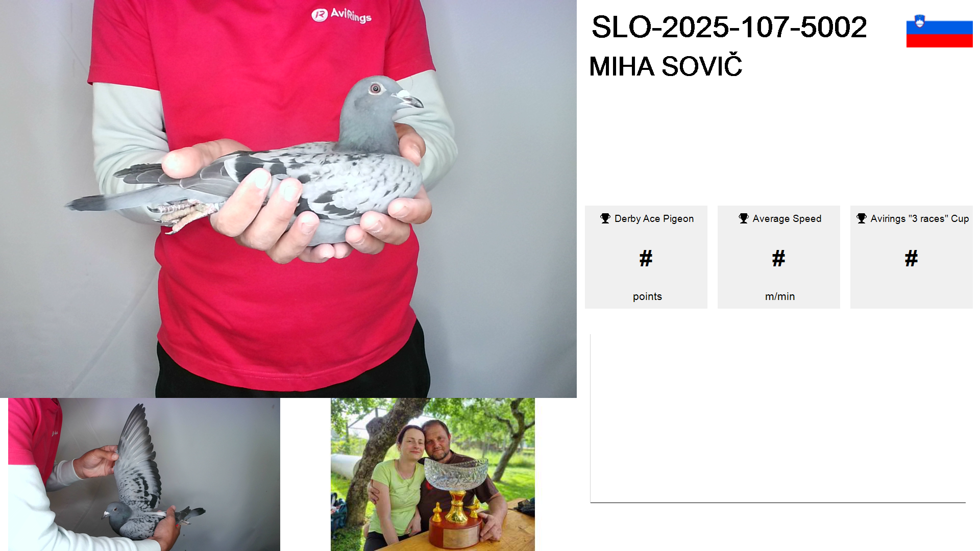Open the couple with trophy thumbnail

tap(433, 474)
